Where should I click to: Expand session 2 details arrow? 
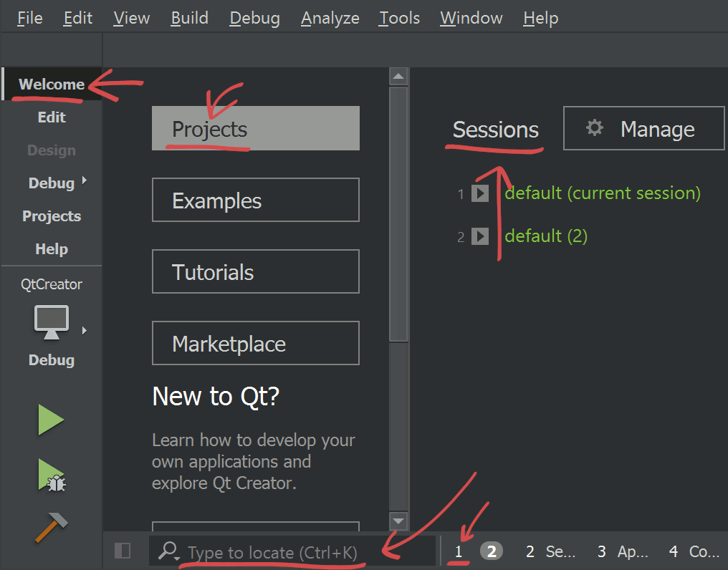pos(480,236)
